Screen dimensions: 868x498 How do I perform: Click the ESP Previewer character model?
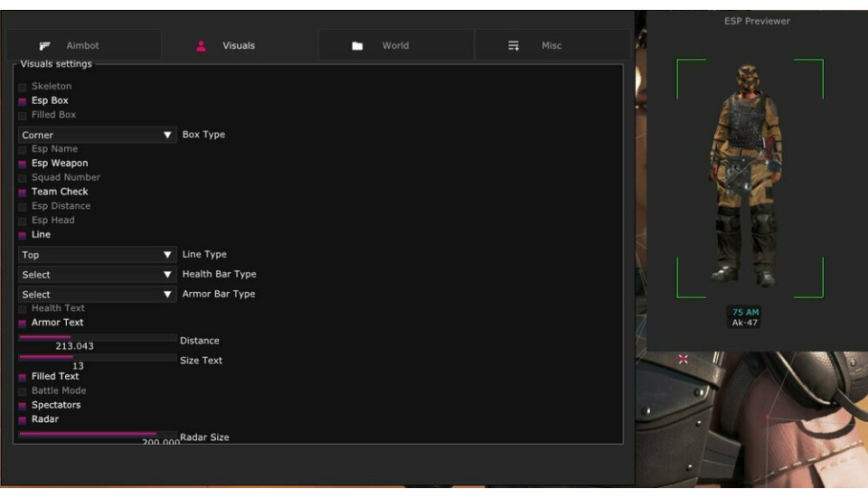pos(748,174)
